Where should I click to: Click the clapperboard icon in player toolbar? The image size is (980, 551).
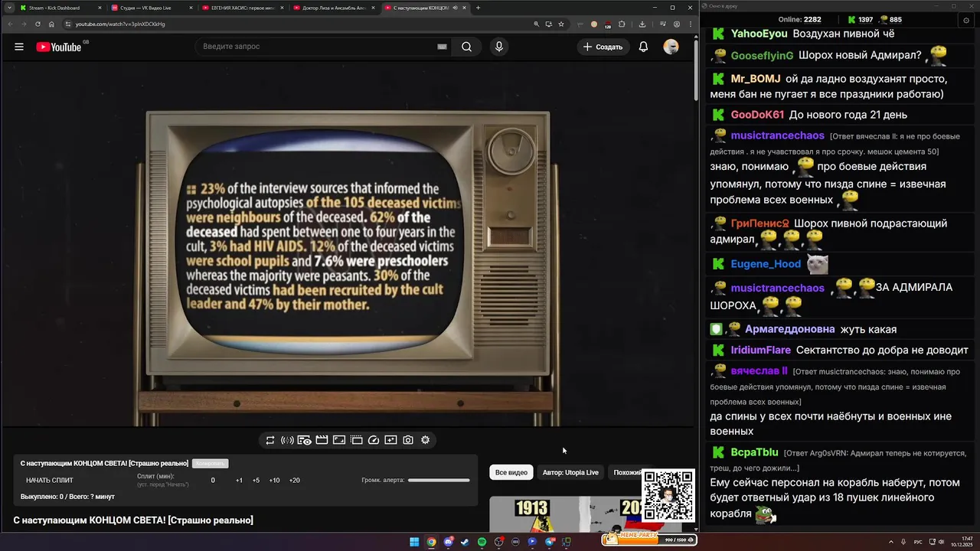(x=322, y=440)
